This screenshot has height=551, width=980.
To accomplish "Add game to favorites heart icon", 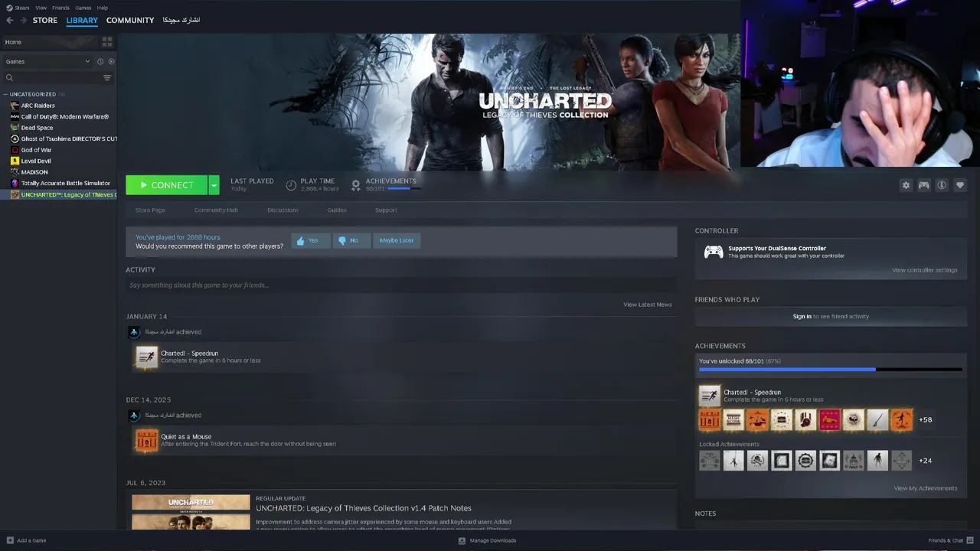I will [x=960, y=185].
